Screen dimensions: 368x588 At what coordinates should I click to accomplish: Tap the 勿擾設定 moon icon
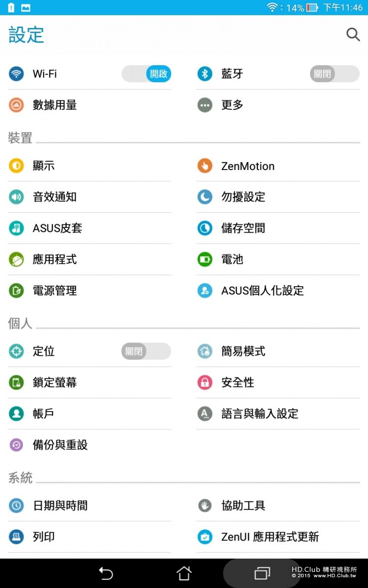tap(205, 197)
